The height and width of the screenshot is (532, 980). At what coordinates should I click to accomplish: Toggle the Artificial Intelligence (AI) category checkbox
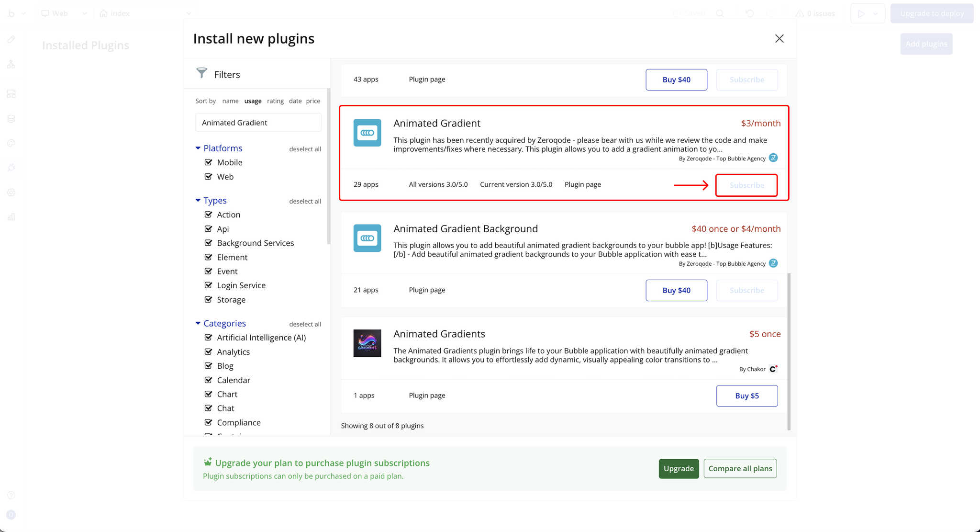(x=208, y=338)
